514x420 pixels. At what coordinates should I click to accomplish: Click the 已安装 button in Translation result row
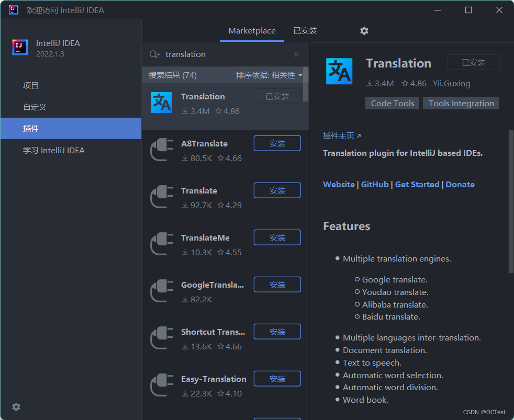(277, 97)
